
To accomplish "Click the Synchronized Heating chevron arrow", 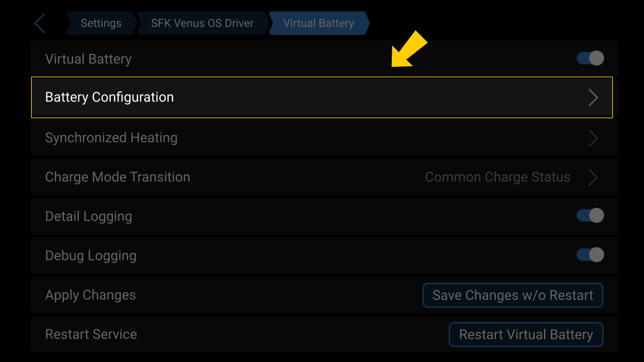I will 594,138.
